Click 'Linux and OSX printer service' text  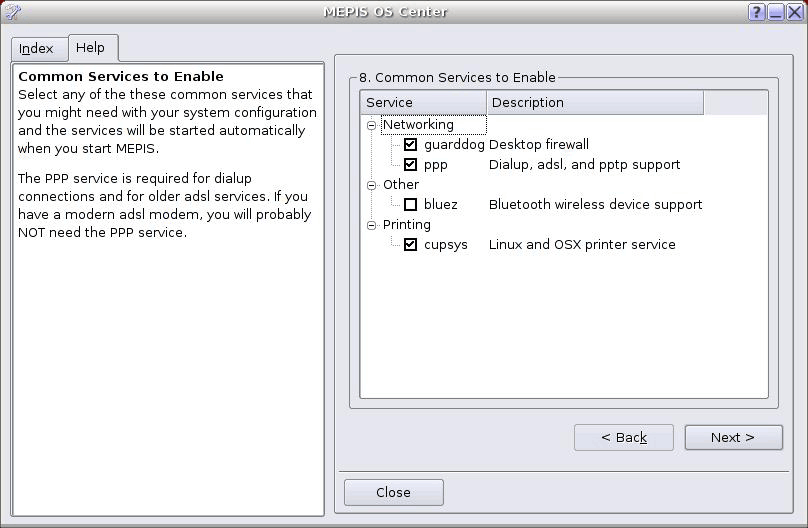(582, 244)
